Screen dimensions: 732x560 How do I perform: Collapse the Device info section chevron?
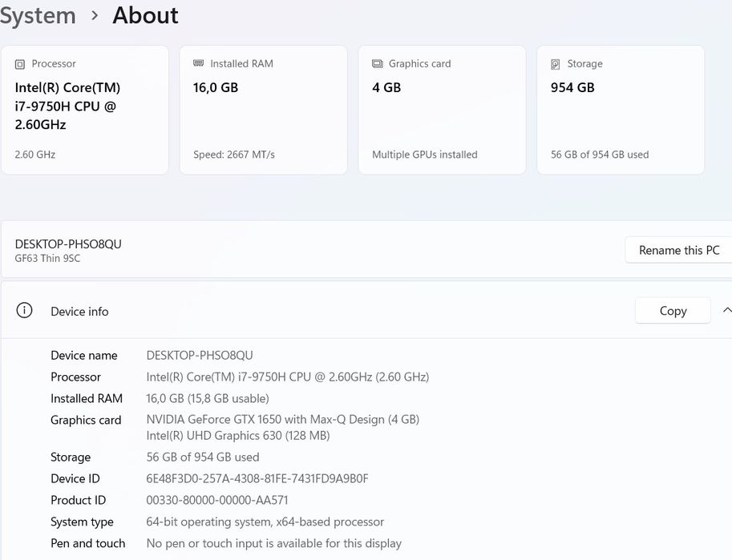[726, 310]
